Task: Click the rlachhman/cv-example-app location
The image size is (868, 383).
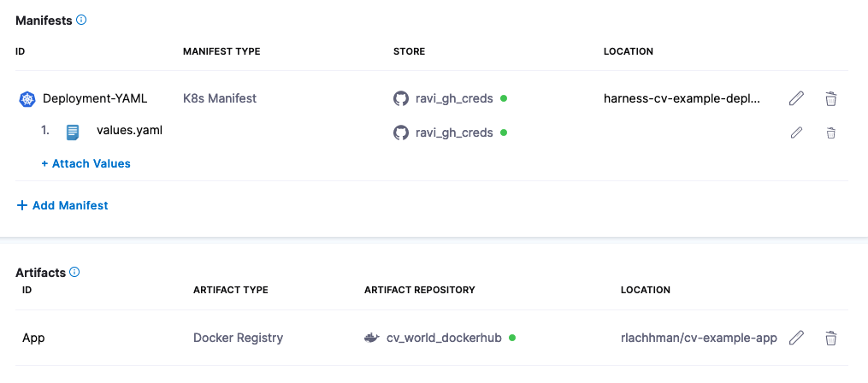Action: [699, 338]
